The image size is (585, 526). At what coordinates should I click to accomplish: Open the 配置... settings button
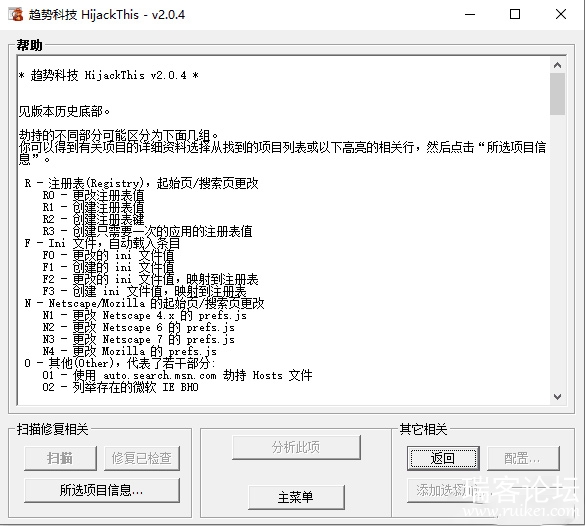tap(523, 458)
